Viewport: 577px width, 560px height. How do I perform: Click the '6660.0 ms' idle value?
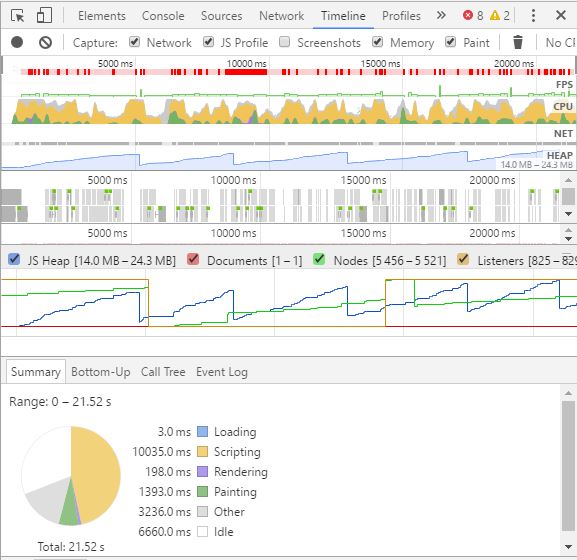164,532
